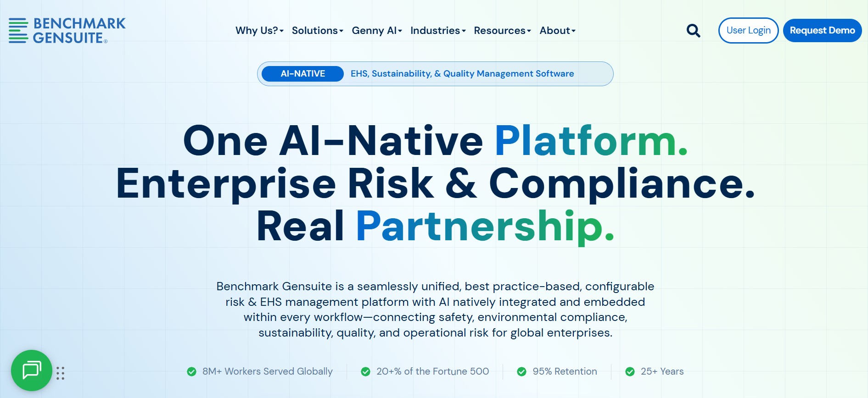This screenshot has width=868, height=398.
Task: Click EHS, Sustainability, & Quality Management Software text
Action: pyautogui.click(x=462, y=74)
